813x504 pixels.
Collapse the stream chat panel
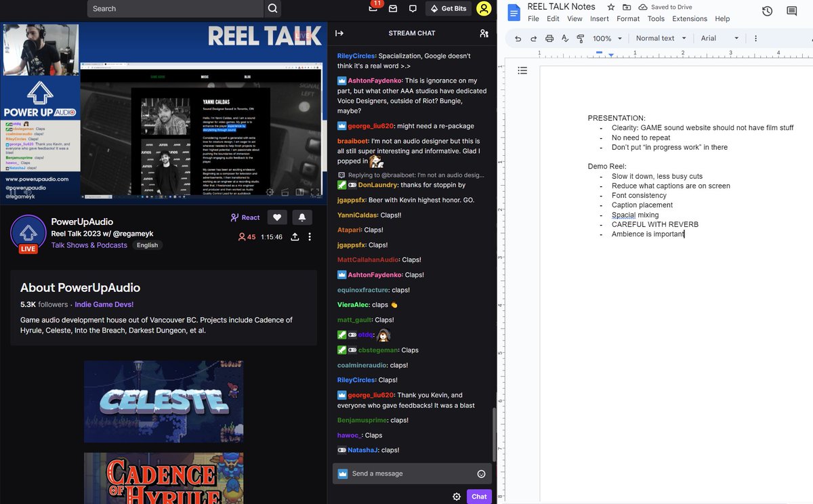point(339,33)
